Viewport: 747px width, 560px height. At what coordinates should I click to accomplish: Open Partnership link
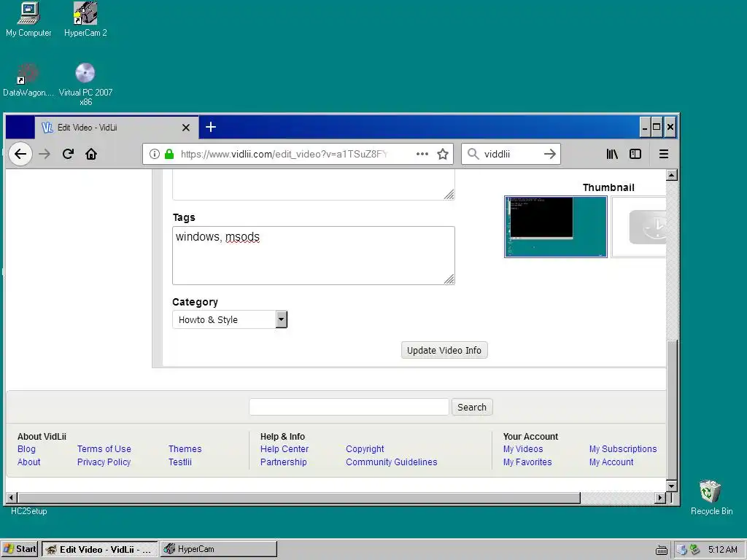[x=284, y=462]
